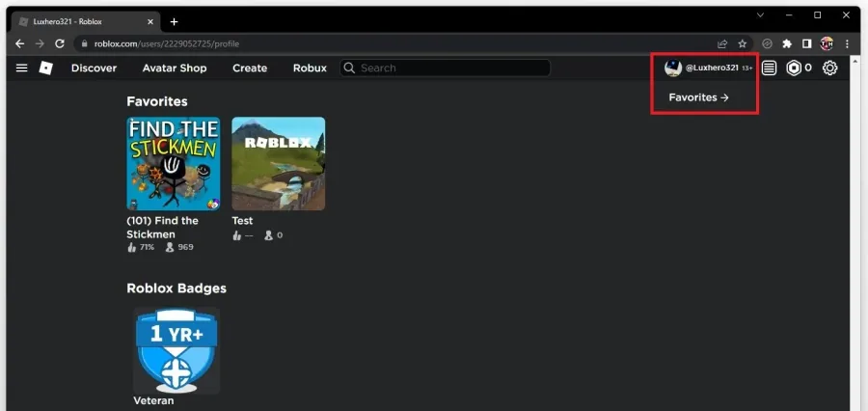This screenshot has height=411, width=868.
Task: Click the Test game title
Action: (x=242, y=221)
